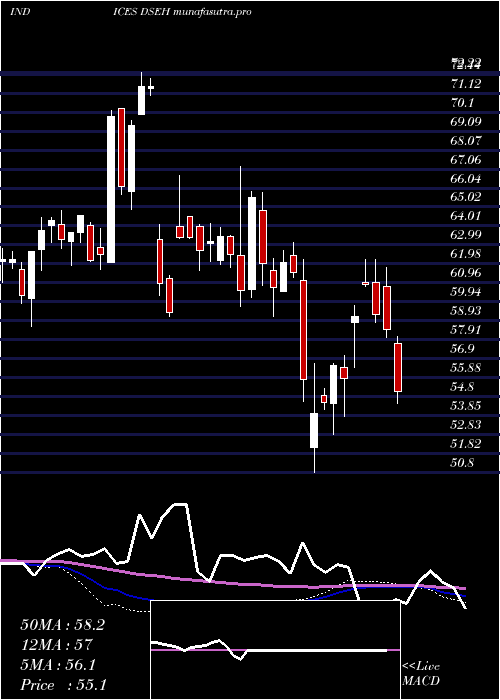Viewport: 500px width, 700px height.
Task: Click the 'Price : 55.1' readout
Action: point(63,685)
